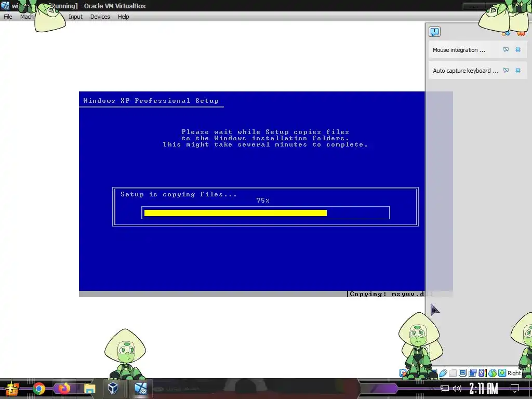
Task: Click the Windows XP Professional Setup heading
Action: [x=151, y=101]
